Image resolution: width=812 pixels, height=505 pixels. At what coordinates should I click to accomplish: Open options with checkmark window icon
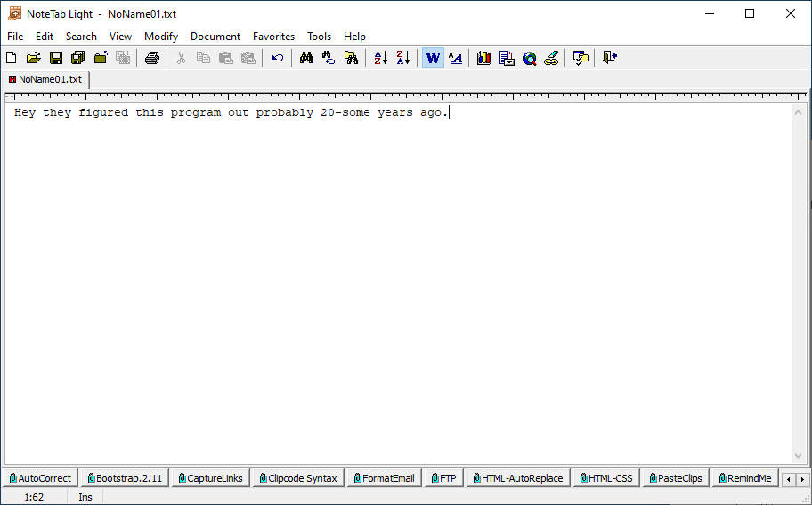581,58
